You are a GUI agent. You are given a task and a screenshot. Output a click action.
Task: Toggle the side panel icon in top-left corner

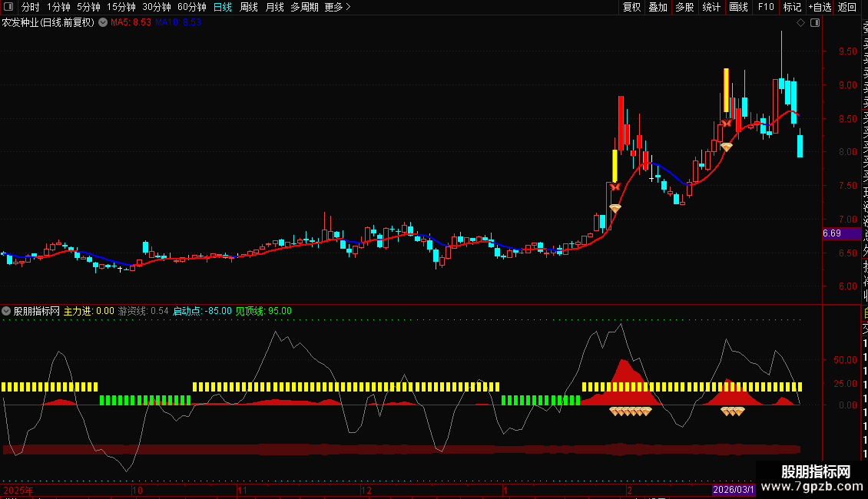tap(8, 7)
